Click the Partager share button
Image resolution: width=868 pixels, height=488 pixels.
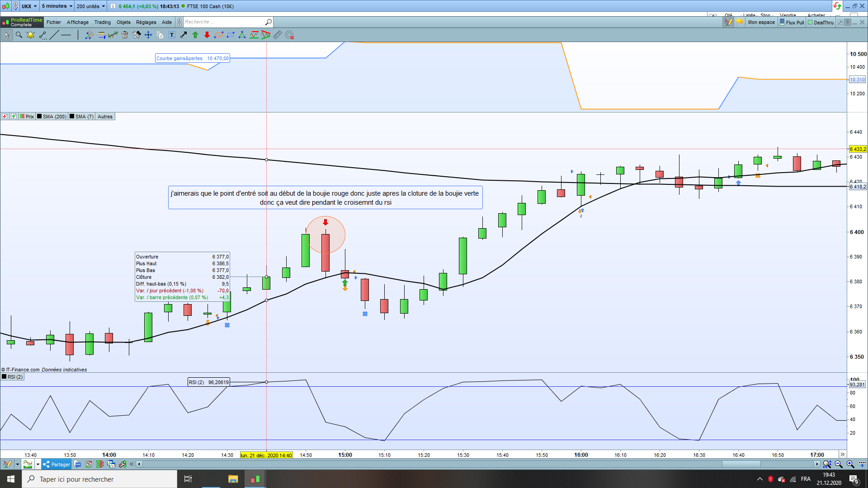[57, 465]
